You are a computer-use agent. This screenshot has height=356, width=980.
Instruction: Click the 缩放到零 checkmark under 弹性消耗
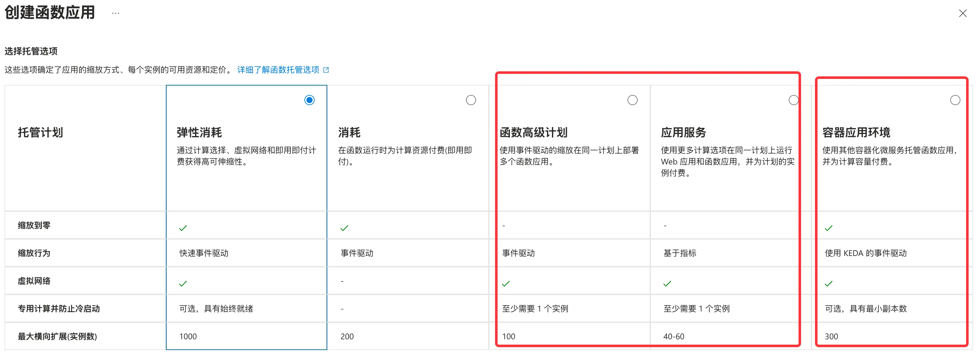183,228
